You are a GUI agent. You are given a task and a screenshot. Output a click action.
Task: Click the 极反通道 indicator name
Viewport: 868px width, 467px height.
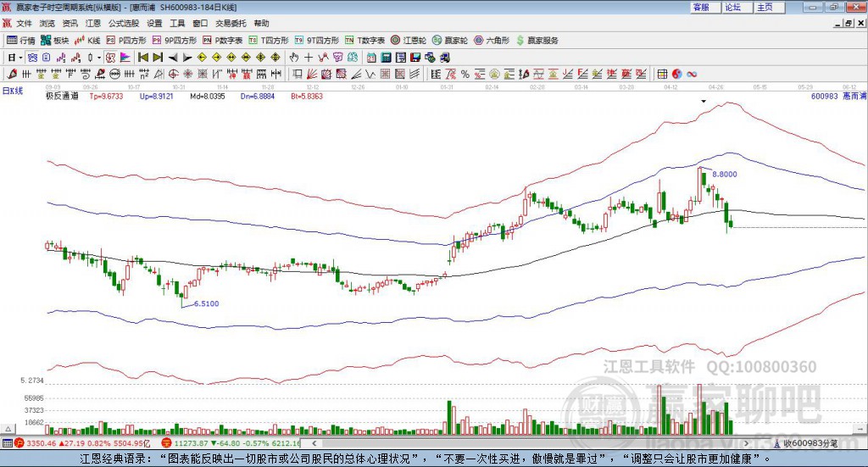62,97
